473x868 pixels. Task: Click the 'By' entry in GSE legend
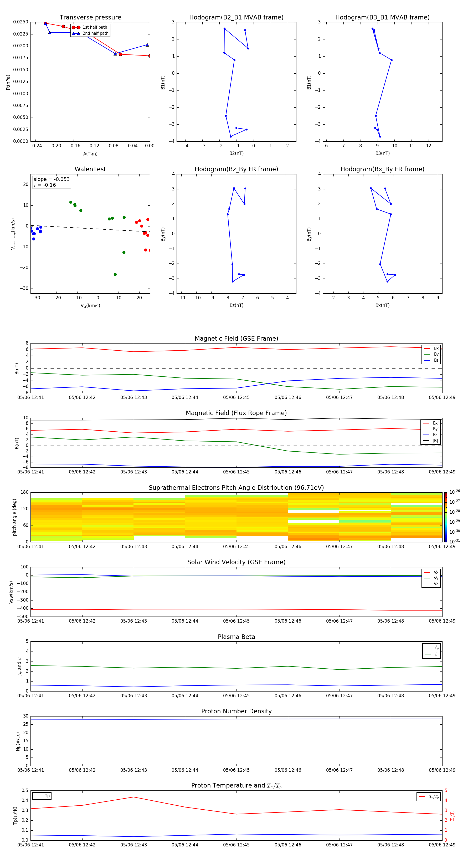point(431,354)
